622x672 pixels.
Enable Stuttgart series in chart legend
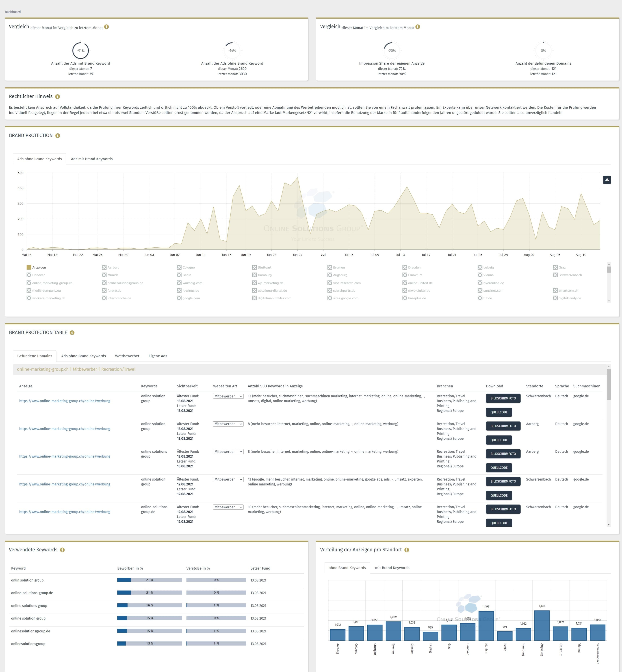coord(262,268)
